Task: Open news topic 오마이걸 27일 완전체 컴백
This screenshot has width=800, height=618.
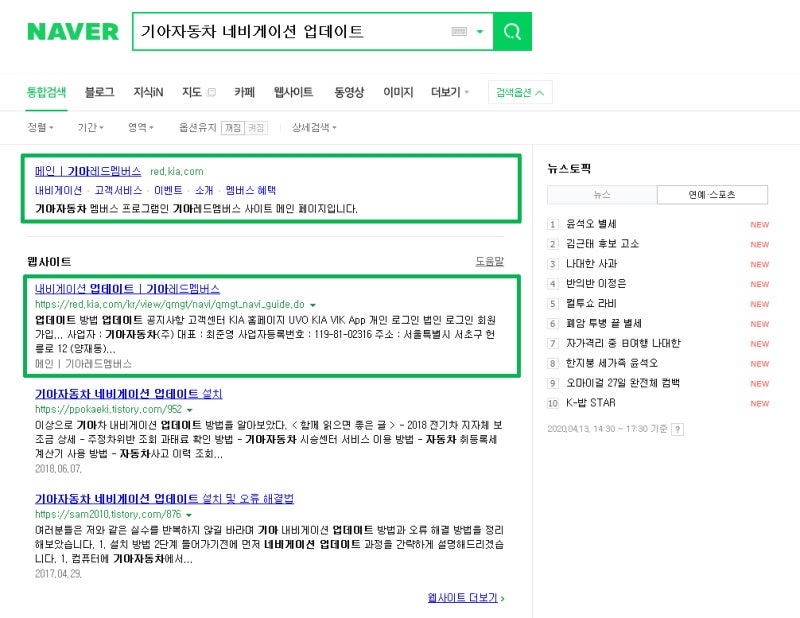Action: pos(622,383)
